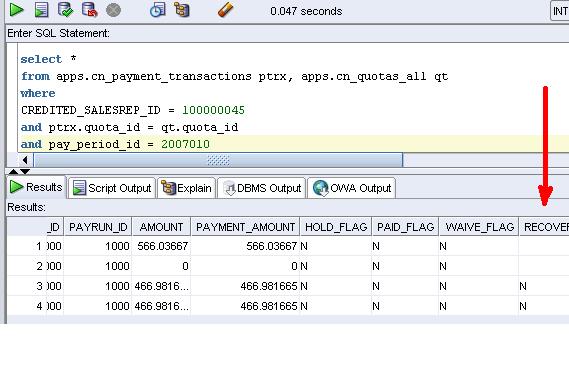Commit changes with the database checkmark icon
This screenshot has width=569, height=384.
(66, 10)
